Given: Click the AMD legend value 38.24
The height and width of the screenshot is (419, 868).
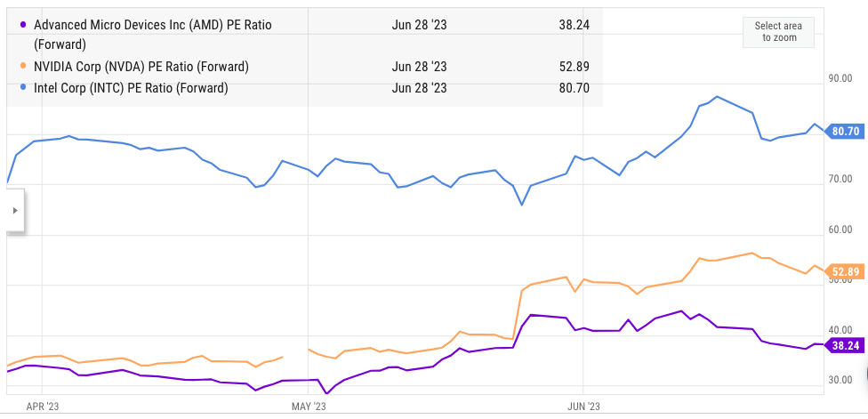Looking at the screenshot, I should tap(574, 25).
